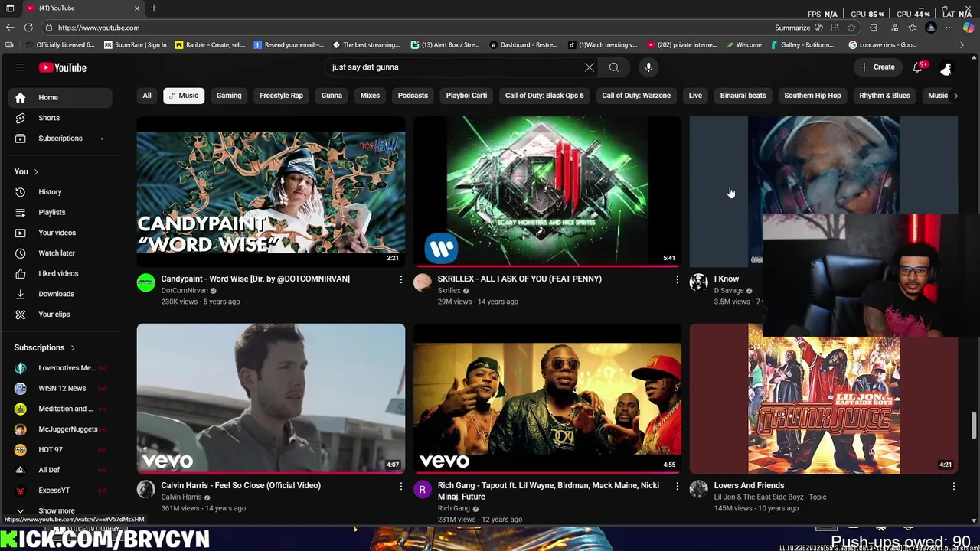Viewport: 980px width, 551px height.
Task: Select the Freestyle Rap chip
Action: (281, 96)
